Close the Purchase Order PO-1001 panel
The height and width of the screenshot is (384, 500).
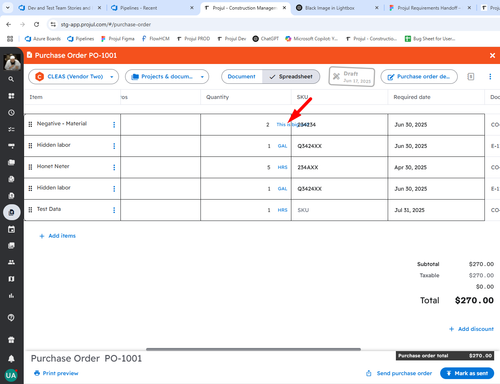(492, 56)
